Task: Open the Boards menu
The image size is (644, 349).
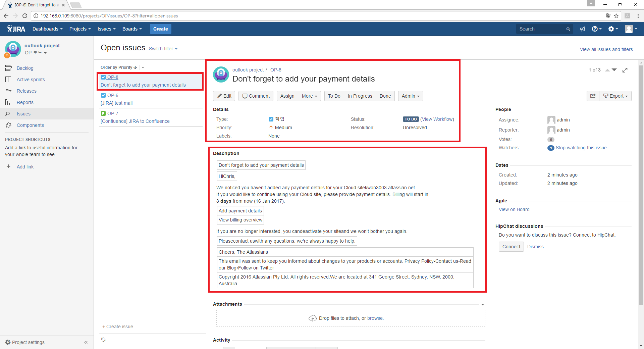Action: [x=132, y=29]
